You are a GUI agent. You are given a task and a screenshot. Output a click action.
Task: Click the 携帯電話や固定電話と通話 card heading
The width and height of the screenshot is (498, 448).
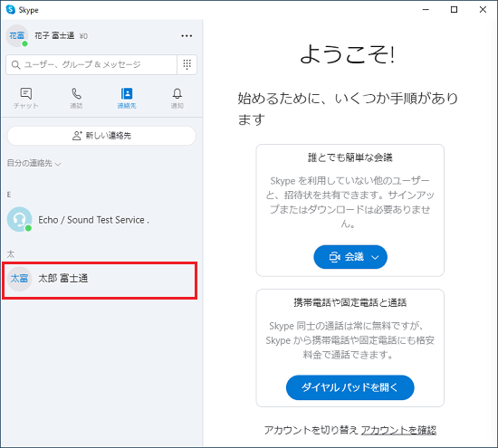350,302
